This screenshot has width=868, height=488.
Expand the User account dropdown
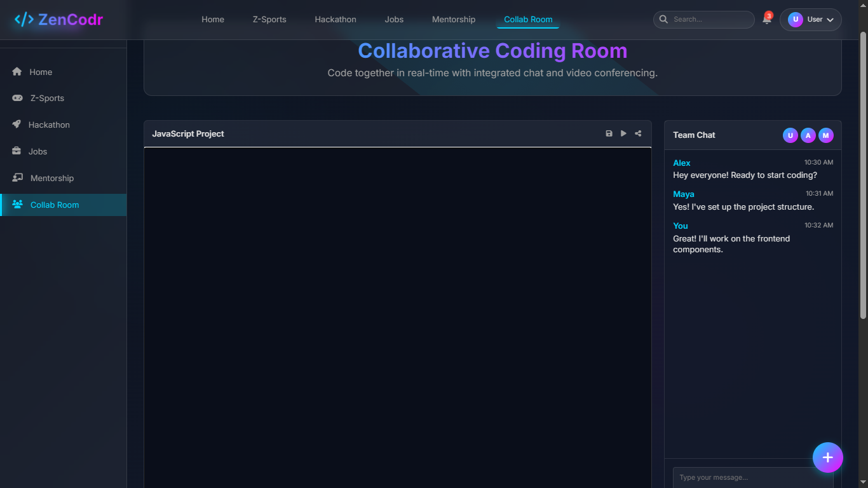coord(810,20)
